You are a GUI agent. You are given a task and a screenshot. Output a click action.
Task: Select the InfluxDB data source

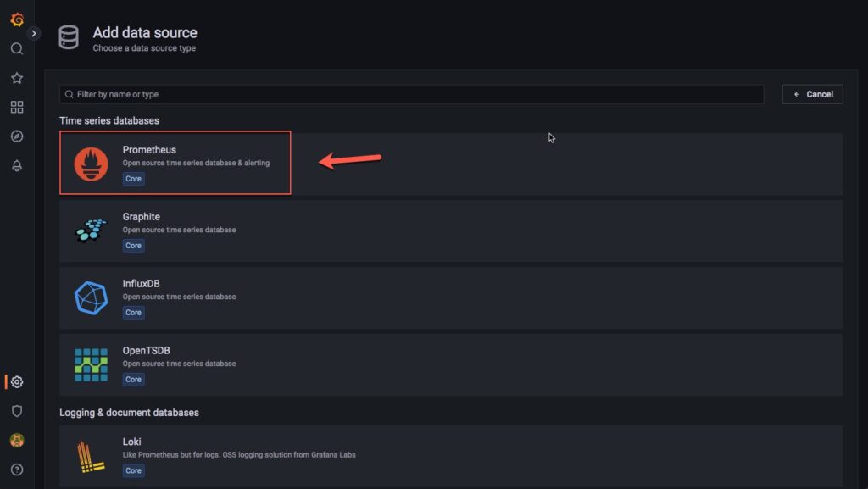click(451, 297)
